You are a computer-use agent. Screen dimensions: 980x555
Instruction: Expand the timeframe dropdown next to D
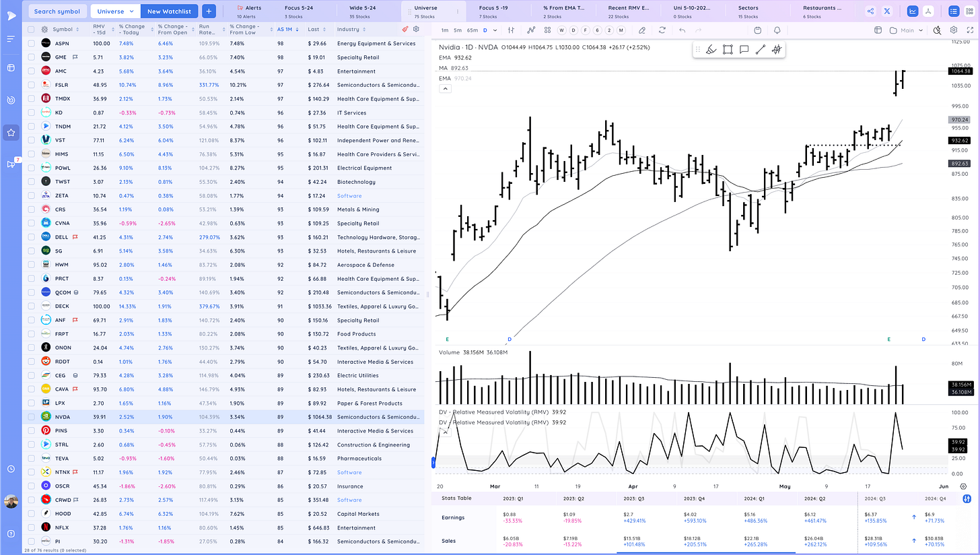pos(495,30)
